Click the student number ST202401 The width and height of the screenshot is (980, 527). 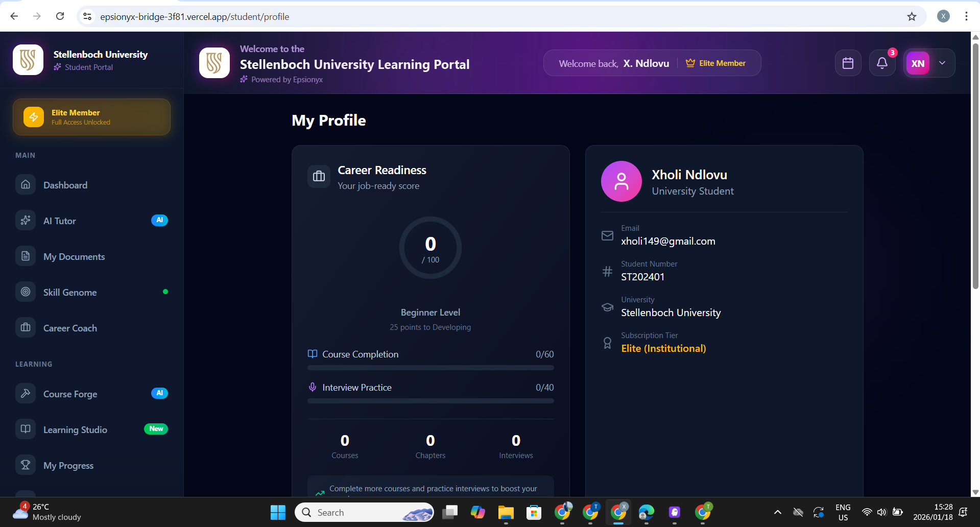[x=642, y=277]
